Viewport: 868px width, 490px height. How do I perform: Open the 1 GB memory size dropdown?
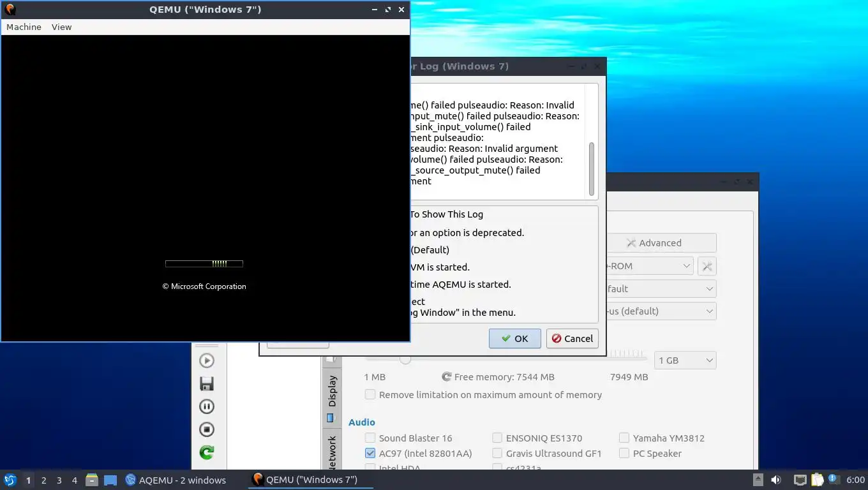[685, 360]
